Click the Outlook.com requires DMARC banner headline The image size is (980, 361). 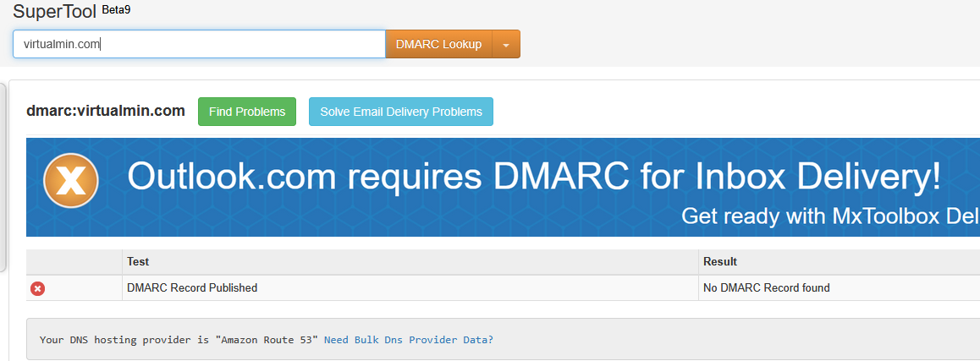(x=533, y=177)
